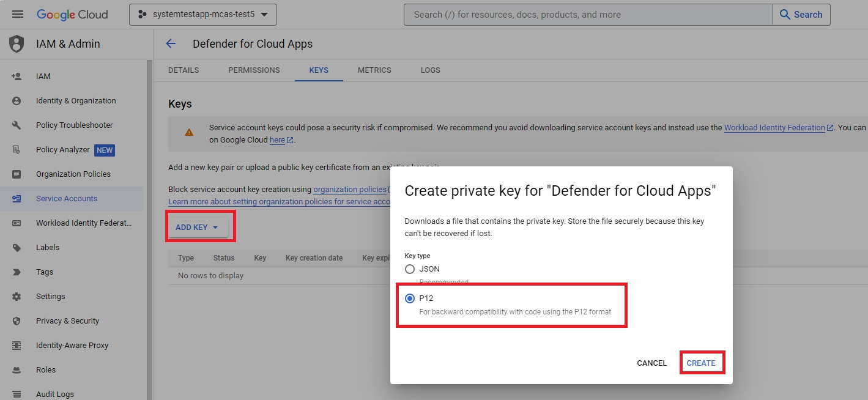The image size is (868, 400).
Task: Switch to the METRICS tab
Action: (374, 70)
